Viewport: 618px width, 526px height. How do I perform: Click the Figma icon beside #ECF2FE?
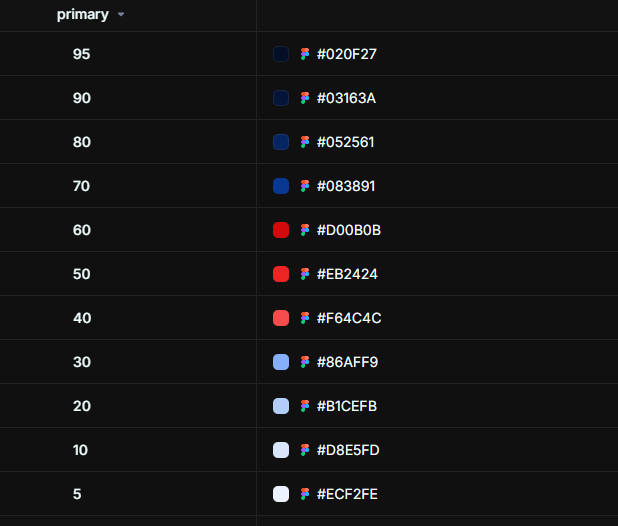[x=305, y=494]
